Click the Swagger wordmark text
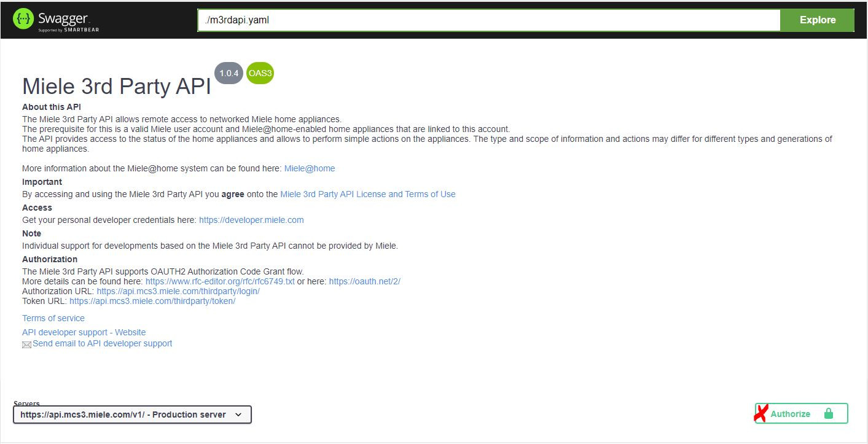Image resolution: width=868 pixels, height=444 pixels. tap(63, 19)
